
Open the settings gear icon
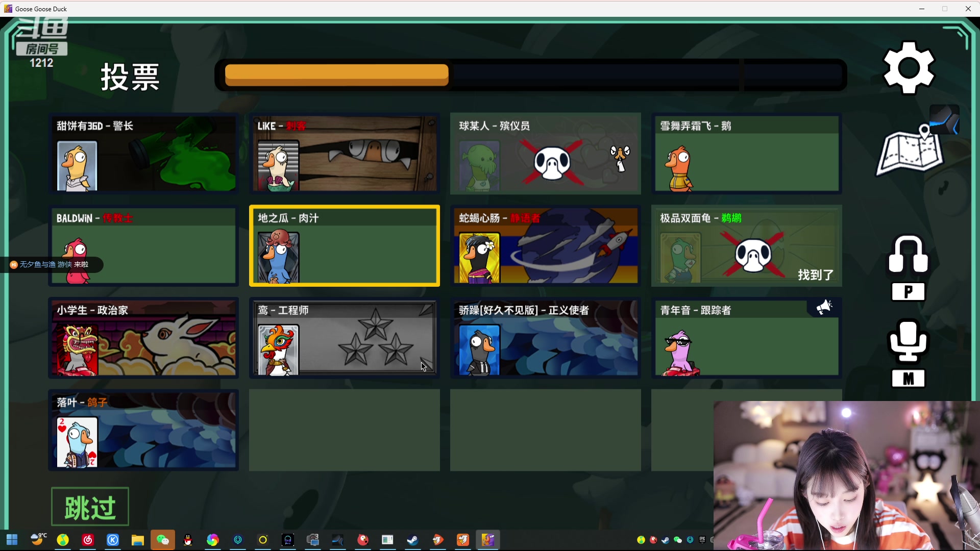909,68
